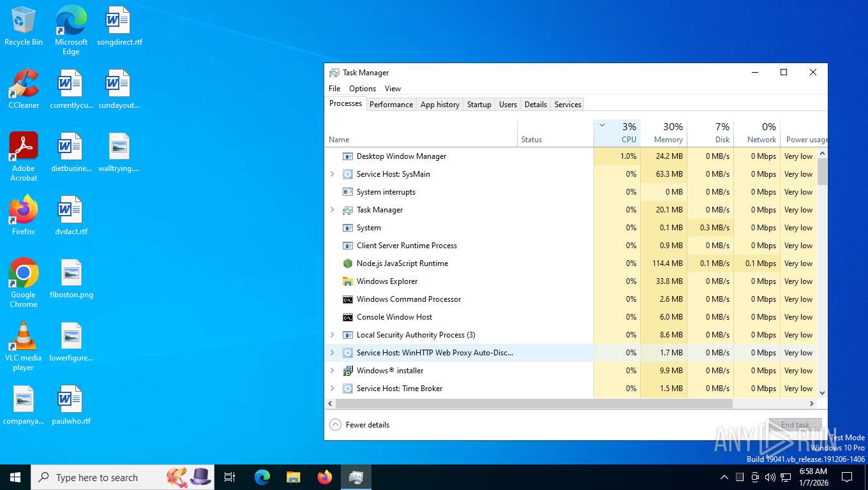868x490 pixels.
Task: Sort processes by Memory column header
Action: pyautogui.click(x=664, y=133)
